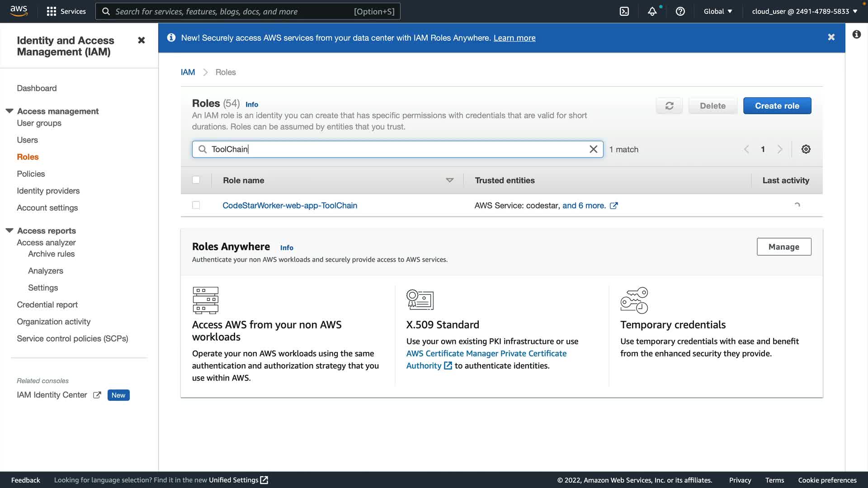Open table preferences gear icon
The image size is (868, 488).
(x=806, y=149)
